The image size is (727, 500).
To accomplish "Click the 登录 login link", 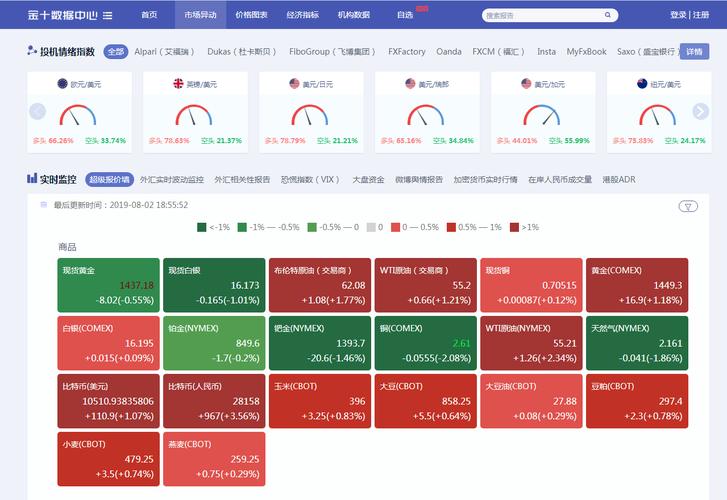I will click(x=679, y=15).
